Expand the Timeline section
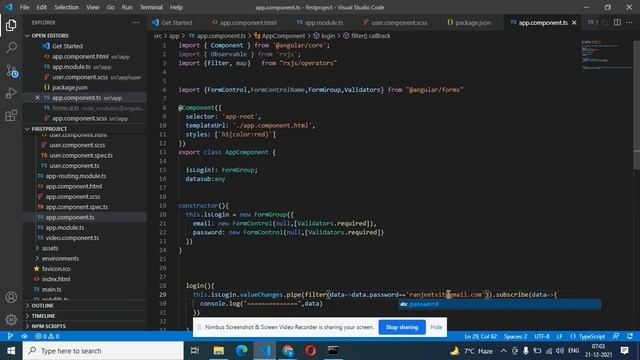This screenshot has width=640, height=360. pos(43,316)
